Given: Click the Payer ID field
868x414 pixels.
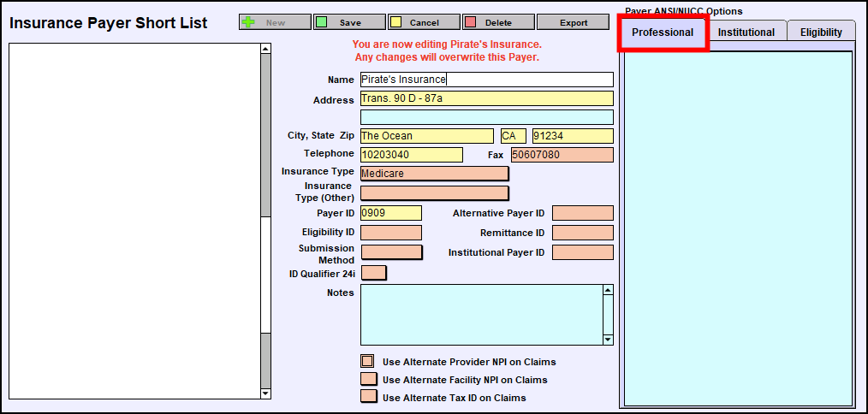Looking at the screenshot, I should 390,213.
